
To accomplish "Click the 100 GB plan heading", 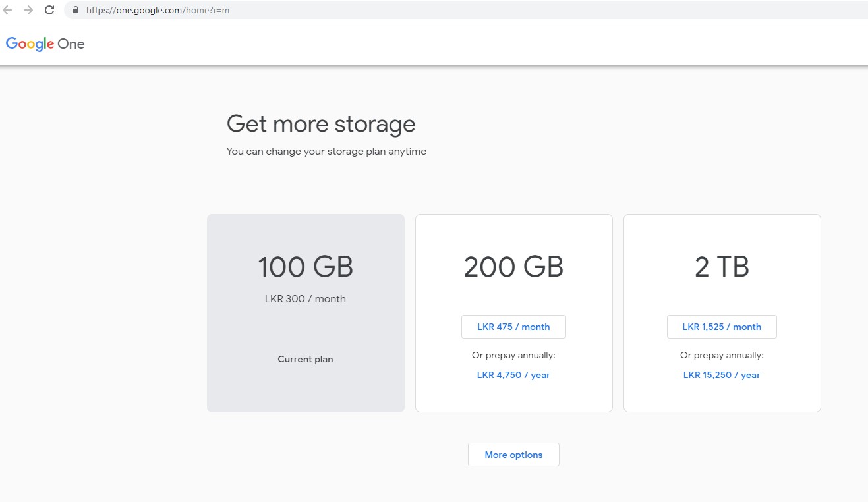I will [x=305, y=267].
